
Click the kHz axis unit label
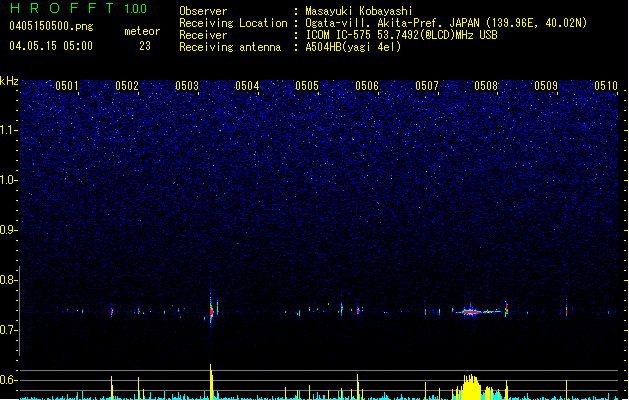[9, 81]
